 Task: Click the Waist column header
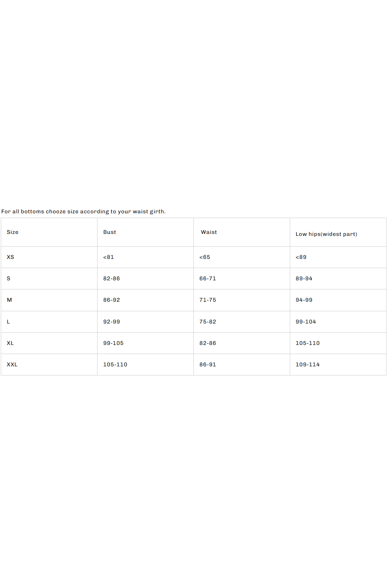209,232
